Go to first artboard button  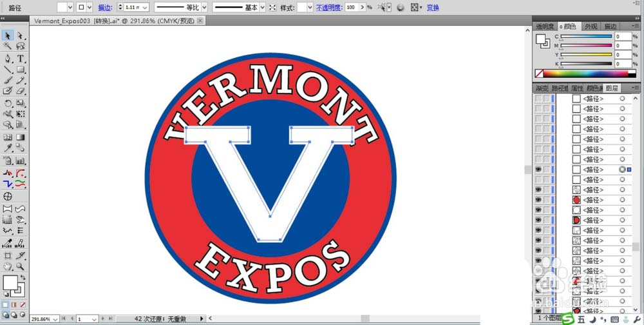click(x=64, y=319)
